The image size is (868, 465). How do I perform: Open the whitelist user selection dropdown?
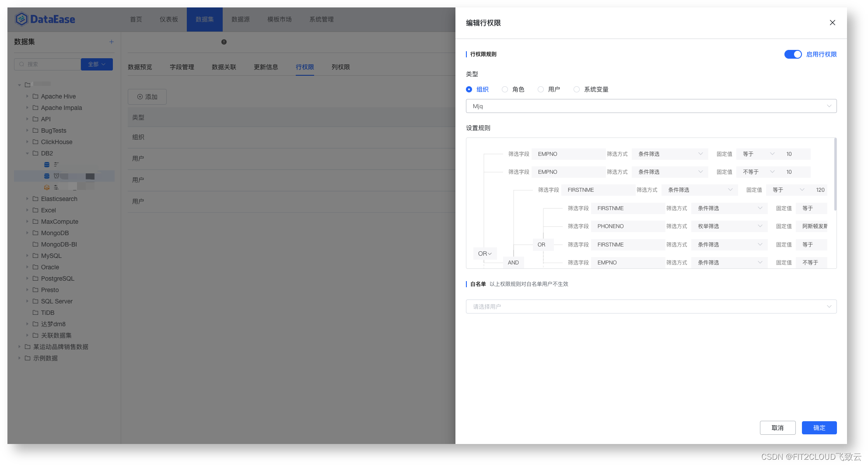click(651, 306)
